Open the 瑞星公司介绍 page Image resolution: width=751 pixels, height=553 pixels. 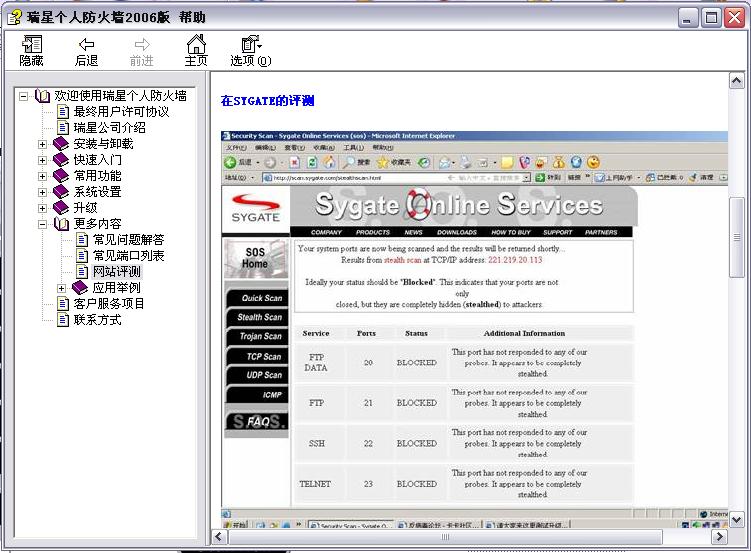(x=109, y=128)
